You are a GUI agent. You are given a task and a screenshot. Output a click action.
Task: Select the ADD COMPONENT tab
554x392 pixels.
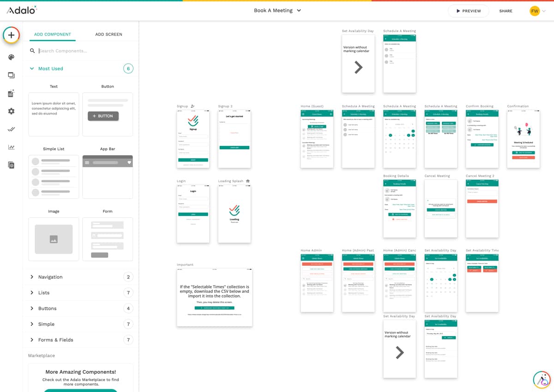point(53,34)
